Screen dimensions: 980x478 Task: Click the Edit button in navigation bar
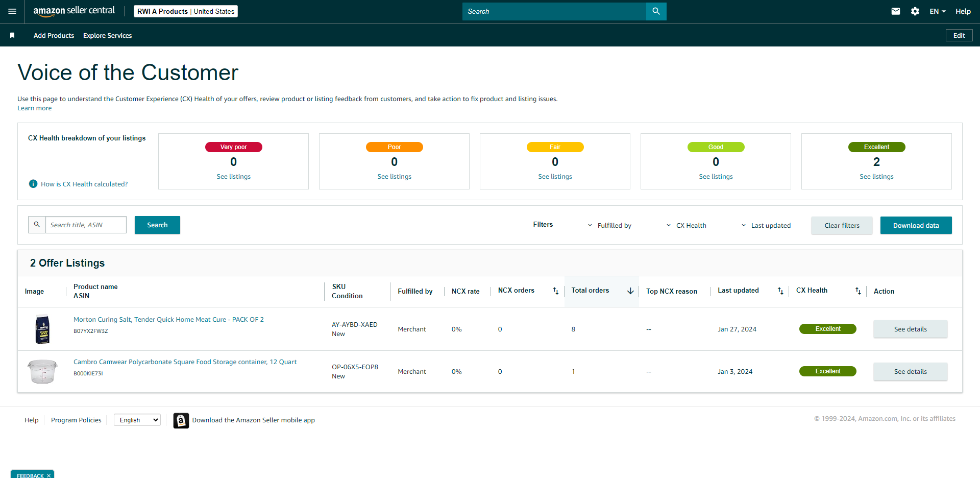coord(959,35)
